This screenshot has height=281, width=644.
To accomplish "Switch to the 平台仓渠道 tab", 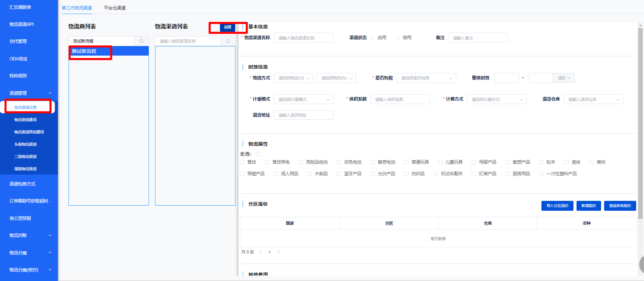I will (114, 8).
